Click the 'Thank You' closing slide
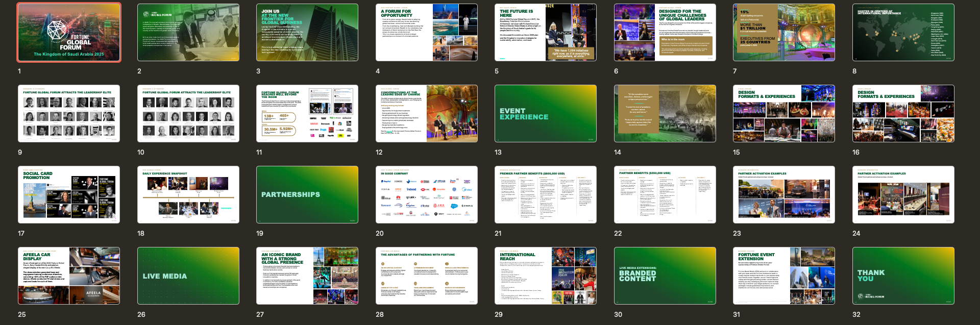The width and height of the screenshot is (980, 325). tap(903, 276)
